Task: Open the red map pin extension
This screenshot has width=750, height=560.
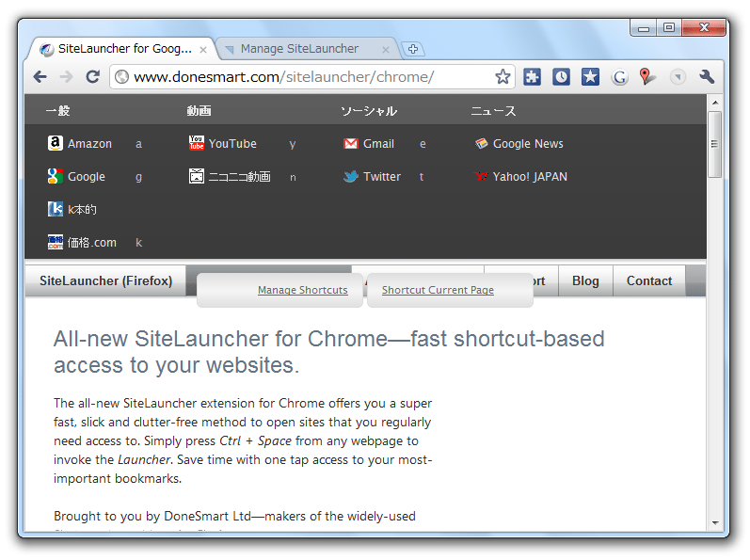Action: 646,76
